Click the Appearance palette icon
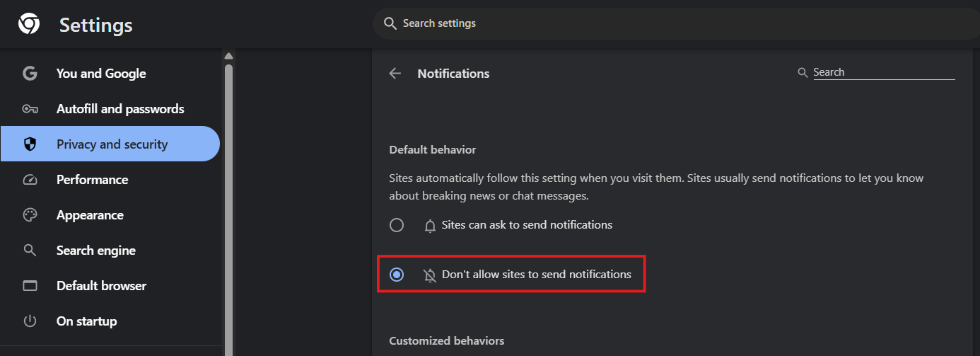This screenshot has height=356, width=980. click(30, 215)
